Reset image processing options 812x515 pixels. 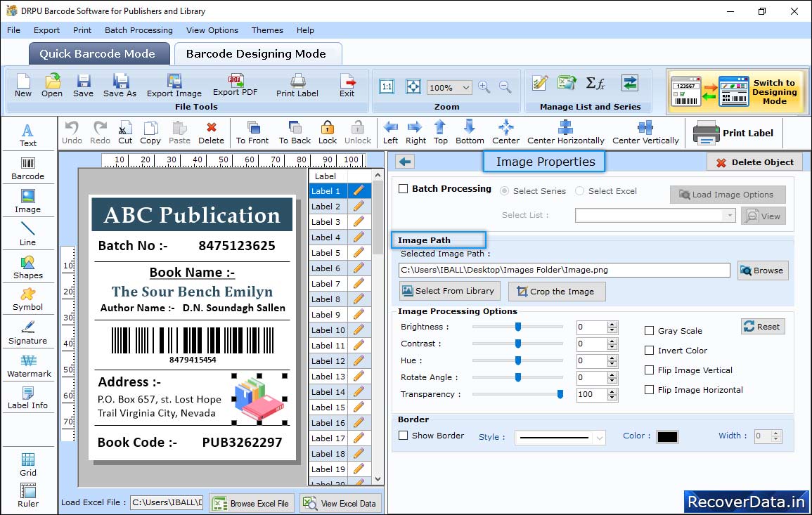click(763, 327)
